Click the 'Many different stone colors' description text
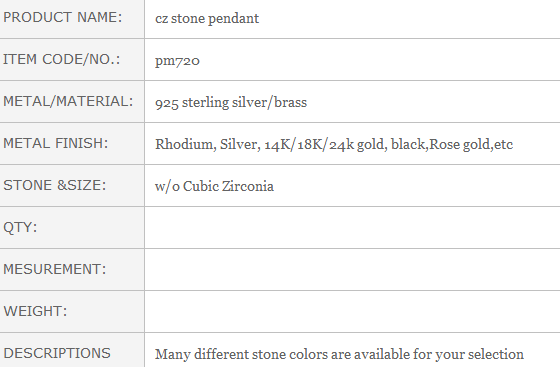 [339, 354]
